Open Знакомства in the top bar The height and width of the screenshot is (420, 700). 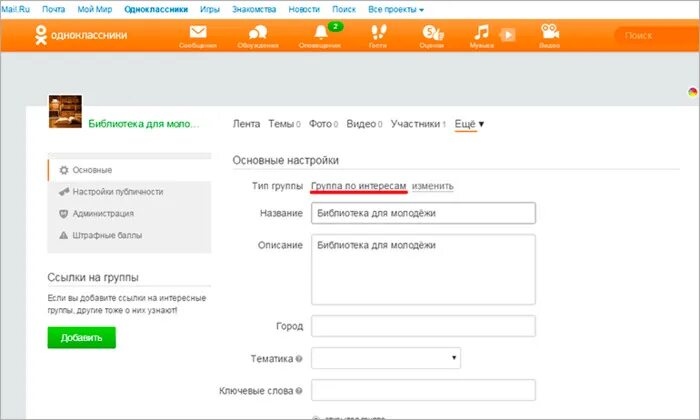click(x=254, y=9)
